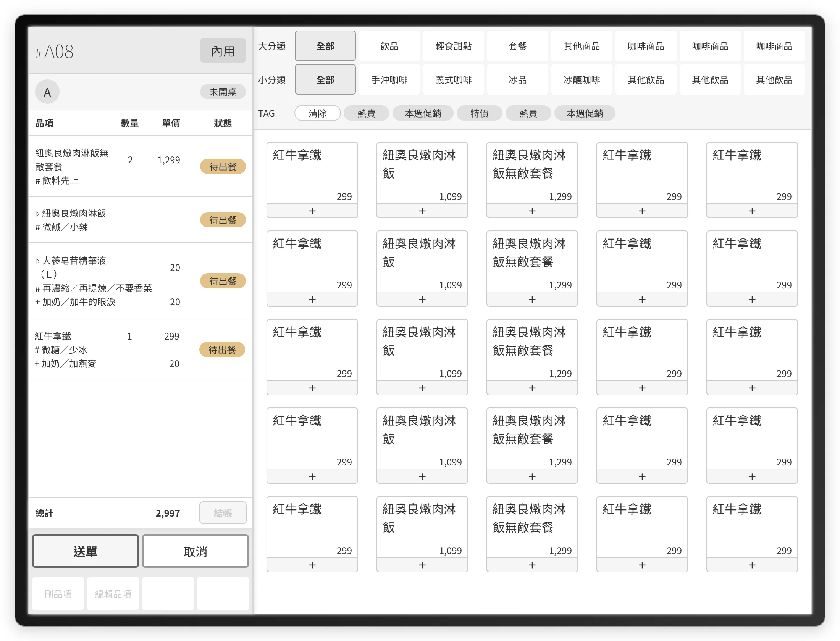Viewport: 840px width, 641px height.
Task: Tap plus under 紐奧良燉肉淋飯無敵套餐 in bottom product row
Action: click(x=532, y=565)
